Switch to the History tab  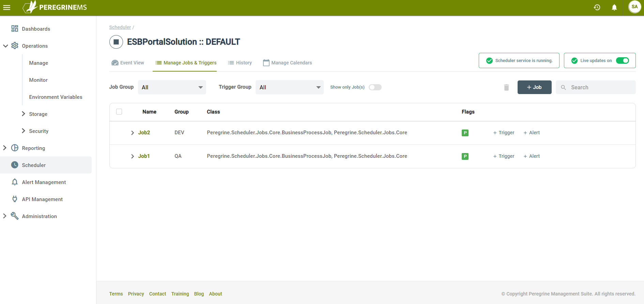click(240, 63)
